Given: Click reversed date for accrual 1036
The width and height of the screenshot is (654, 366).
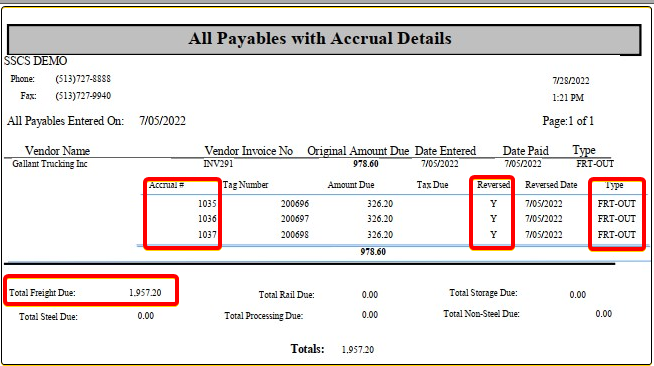Looking at the screenshot, I should 543,219.
